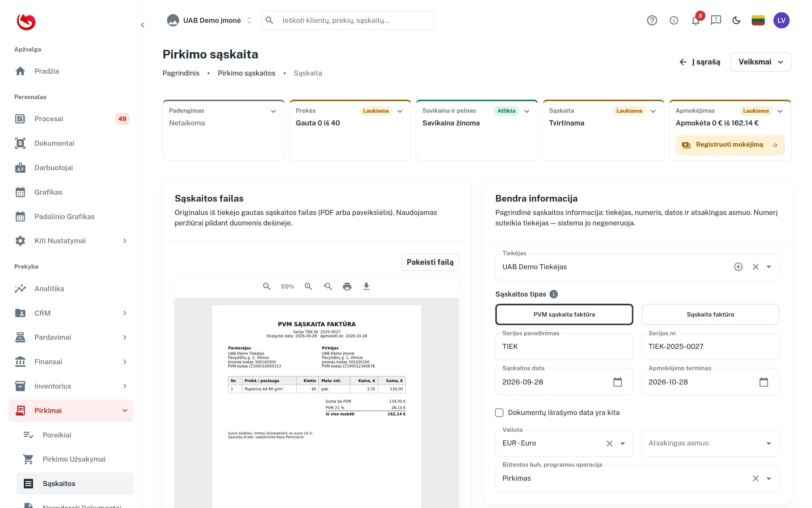Click the Lithuanian flag language icon
812x508 pixels.
point(758,21)
